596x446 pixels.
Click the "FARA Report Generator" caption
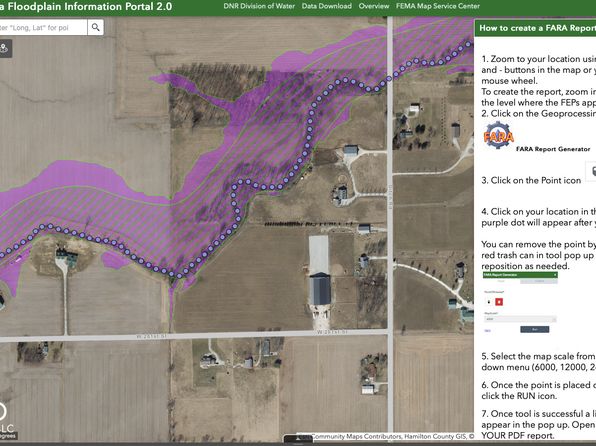pyautogui.click(x=553, y=149)
